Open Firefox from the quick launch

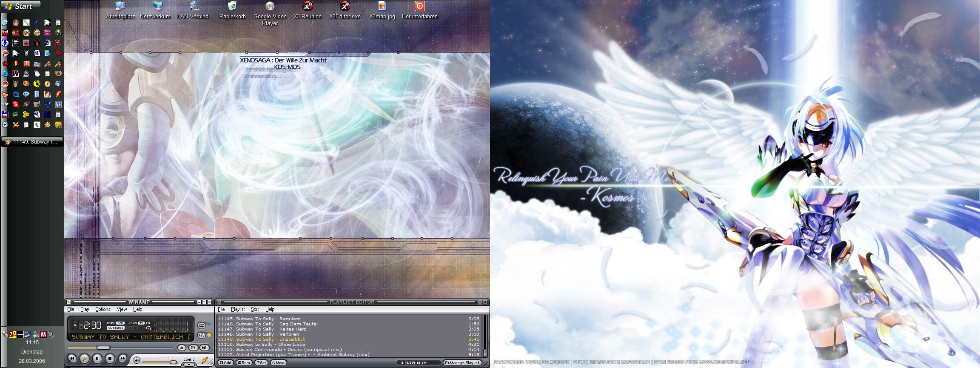pyautogui.click(x=58, y=73)
